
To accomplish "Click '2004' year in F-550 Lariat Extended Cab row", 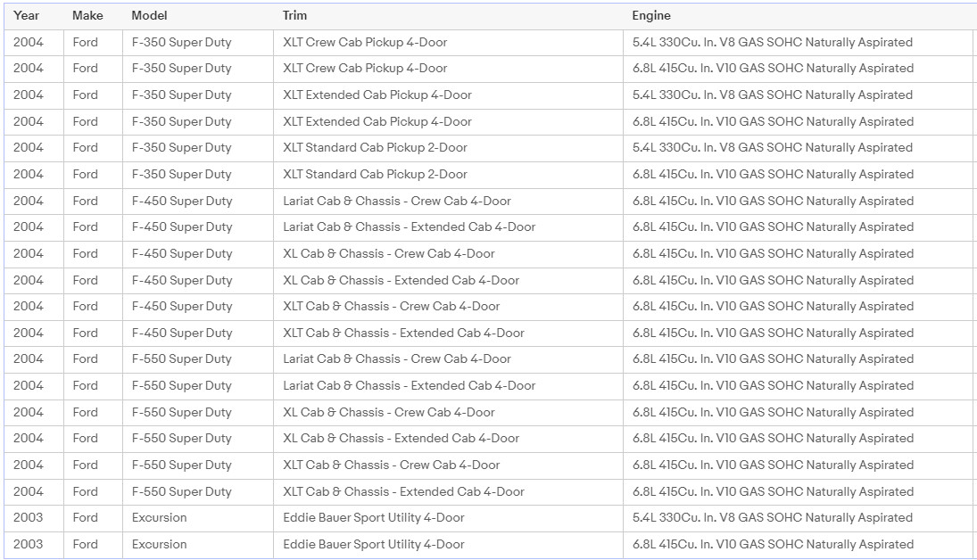I will [x=28, y=385].
